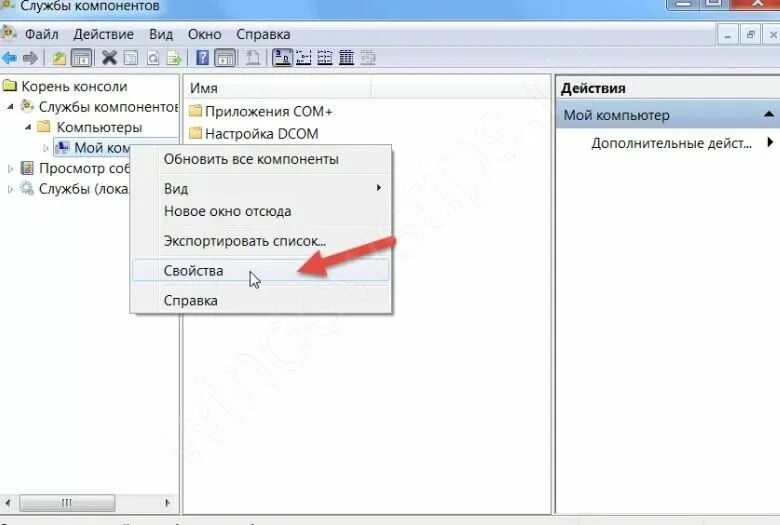Expand the Мой компьютер tree node
Viewport: 780px width, 525px height.
point(45,148)
